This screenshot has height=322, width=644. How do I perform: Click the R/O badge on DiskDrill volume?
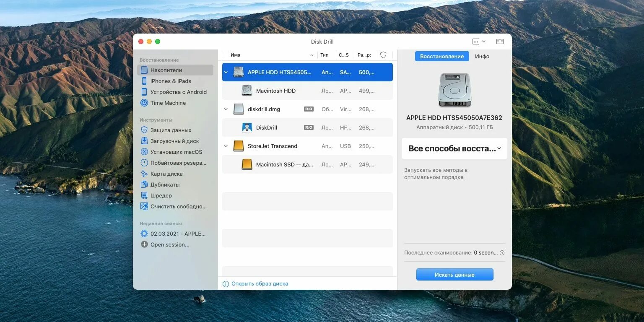pyautogui.click(x=309, y=127)
